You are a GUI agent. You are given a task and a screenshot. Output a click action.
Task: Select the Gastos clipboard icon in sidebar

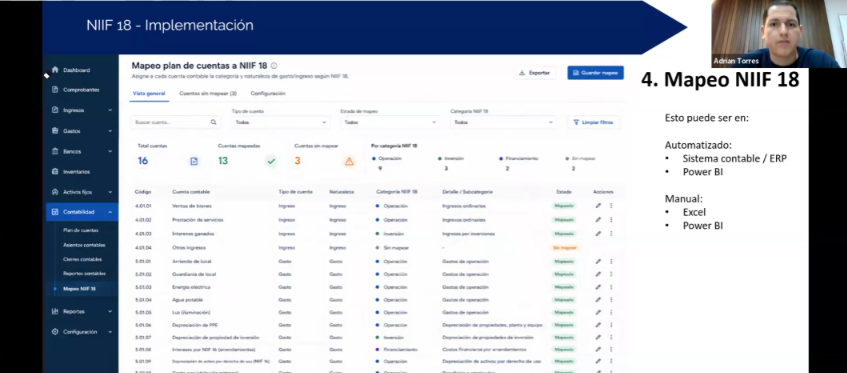pyautogui.click(x=55, y=131)
